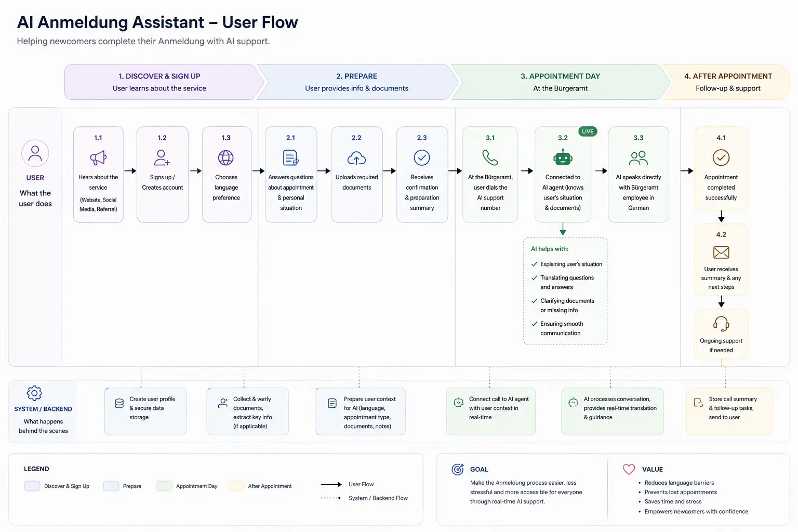Click the 'AI helps with:' heading
The width and height of the screenshot is (798, 532).
pyautogui.click(x=550, y=249)
